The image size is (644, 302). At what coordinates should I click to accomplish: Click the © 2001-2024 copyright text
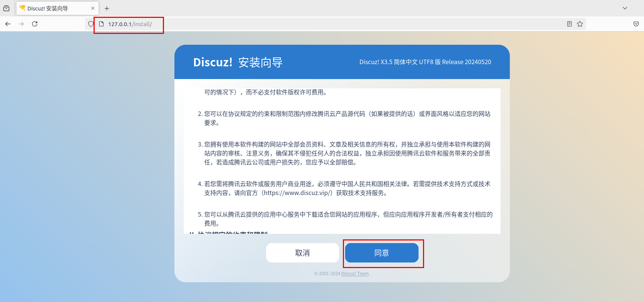click(327, 274)
